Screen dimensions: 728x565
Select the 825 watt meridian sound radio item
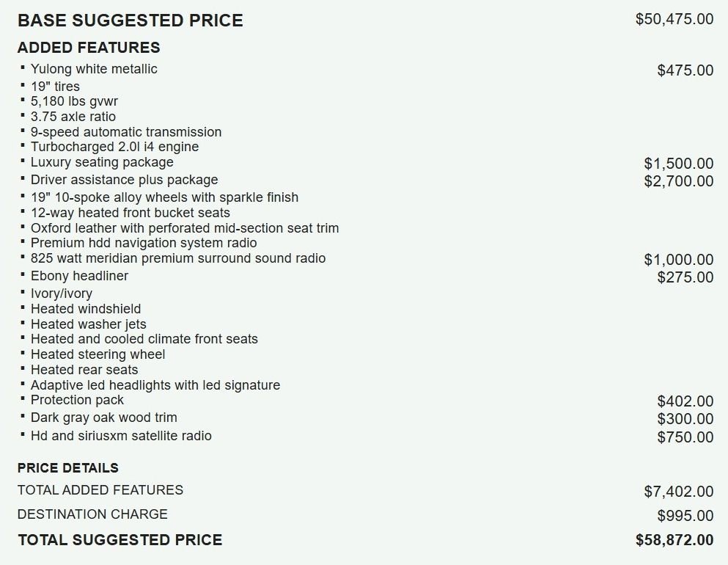178,258
